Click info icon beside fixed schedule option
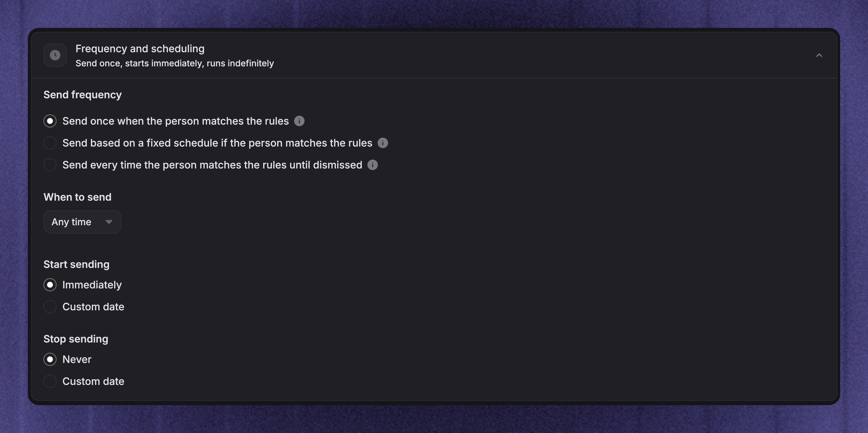868x433 pixels. [383, 143]
